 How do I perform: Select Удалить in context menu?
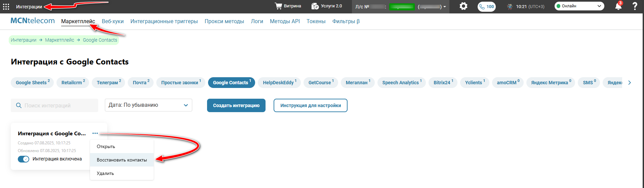(x=122, y=173)
